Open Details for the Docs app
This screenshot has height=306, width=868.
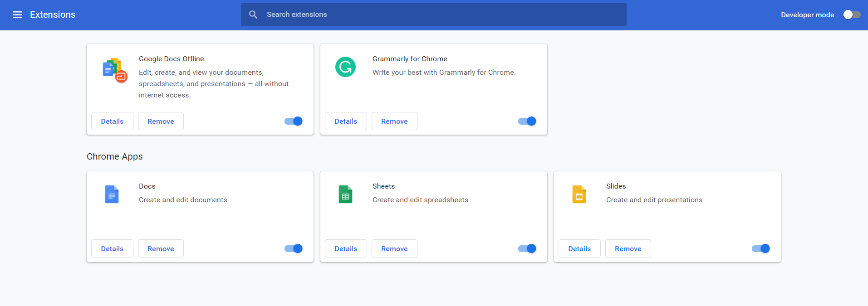click(112, 248)
